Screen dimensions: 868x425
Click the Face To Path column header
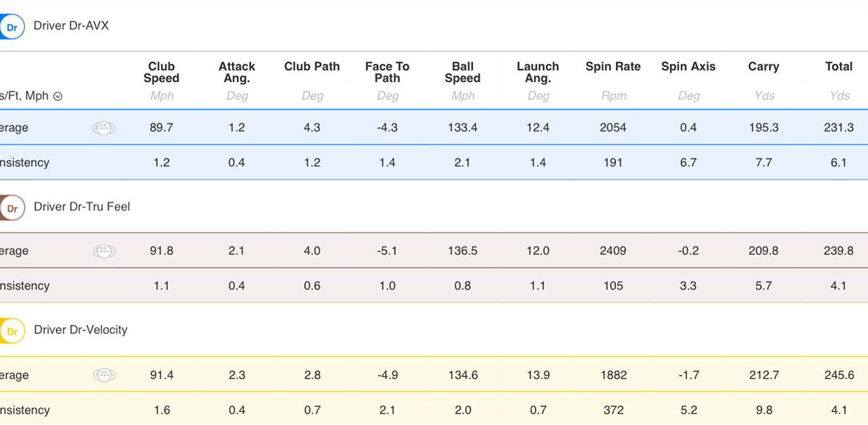(387, 72)
